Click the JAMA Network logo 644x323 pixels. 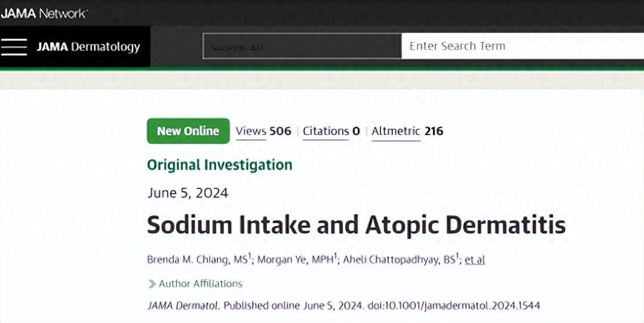tap(44, 13)
